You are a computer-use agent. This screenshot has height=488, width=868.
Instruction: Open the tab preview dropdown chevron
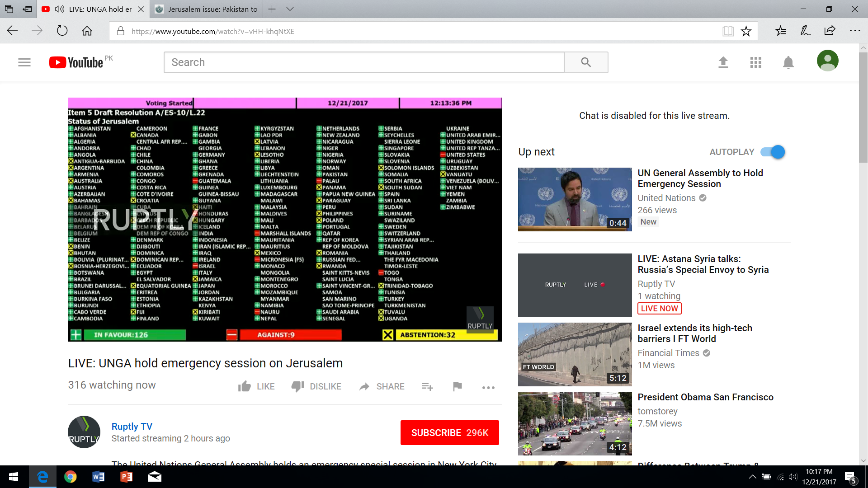290,9
